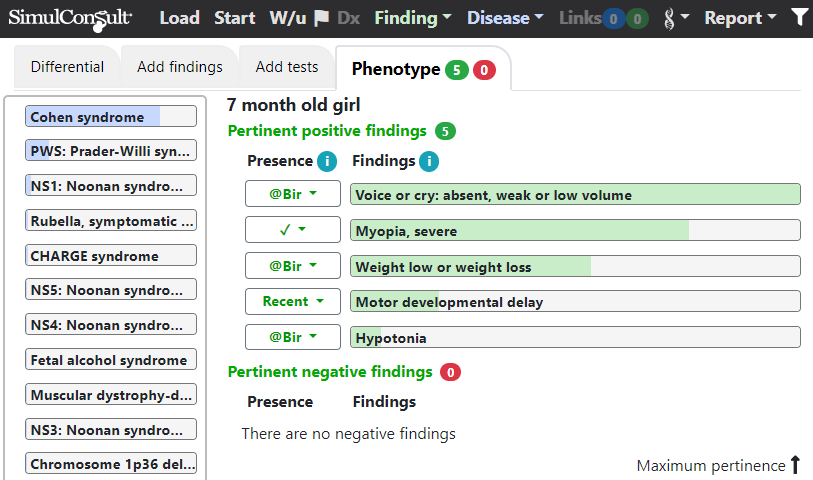Click the Load button
The height and width of the screenshot is (480, 813).
179,18
